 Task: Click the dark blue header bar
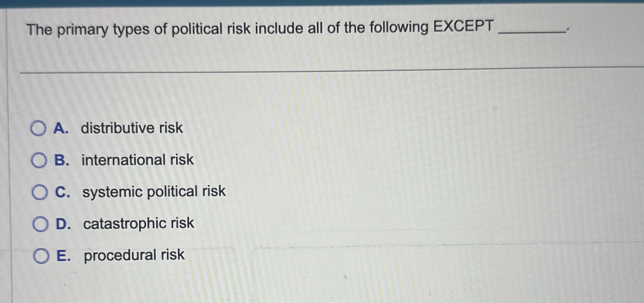click(322, 3)
